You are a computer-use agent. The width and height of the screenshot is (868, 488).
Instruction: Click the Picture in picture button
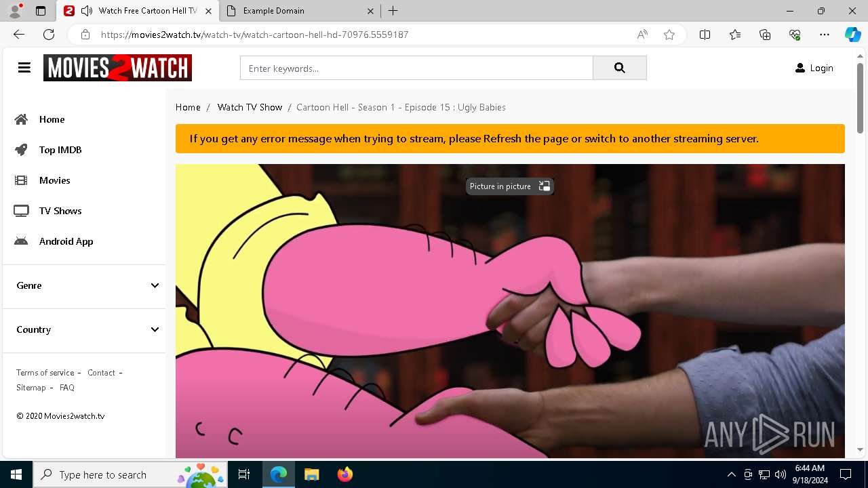coord(510,186)
